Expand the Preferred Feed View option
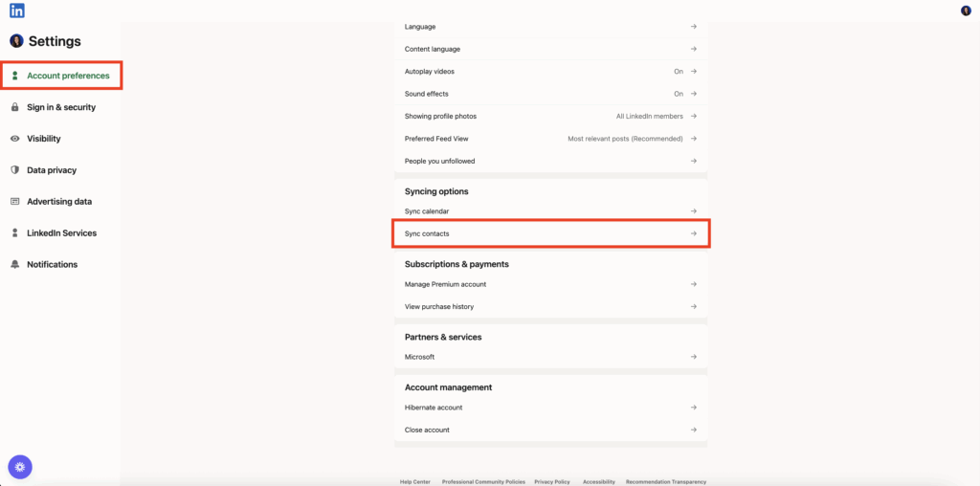The width and height of the screenshot is (980, 486). click(632, 139)
